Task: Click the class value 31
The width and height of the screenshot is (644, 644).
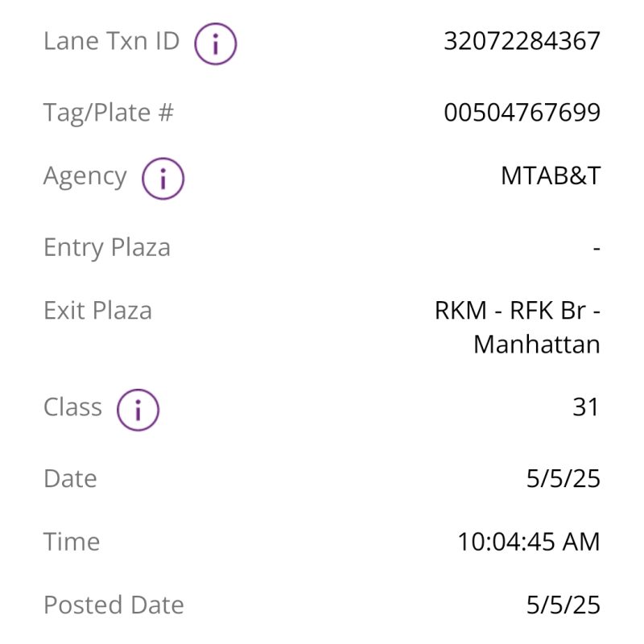Action: [x=586, y=407]
